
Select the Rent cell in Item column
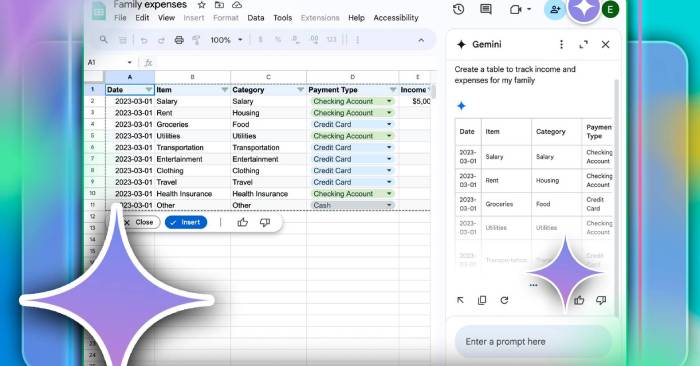[x=192, y=113]
